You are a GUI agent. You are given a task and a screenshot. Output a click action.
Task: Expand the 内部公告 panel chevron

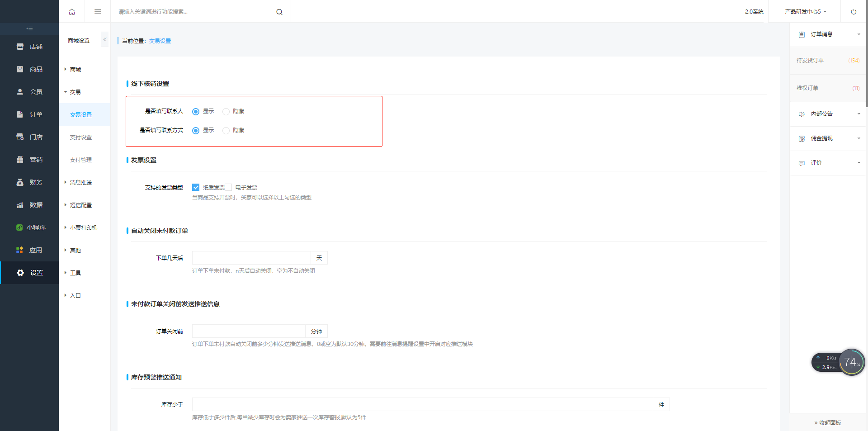click(x=859, y=114)
